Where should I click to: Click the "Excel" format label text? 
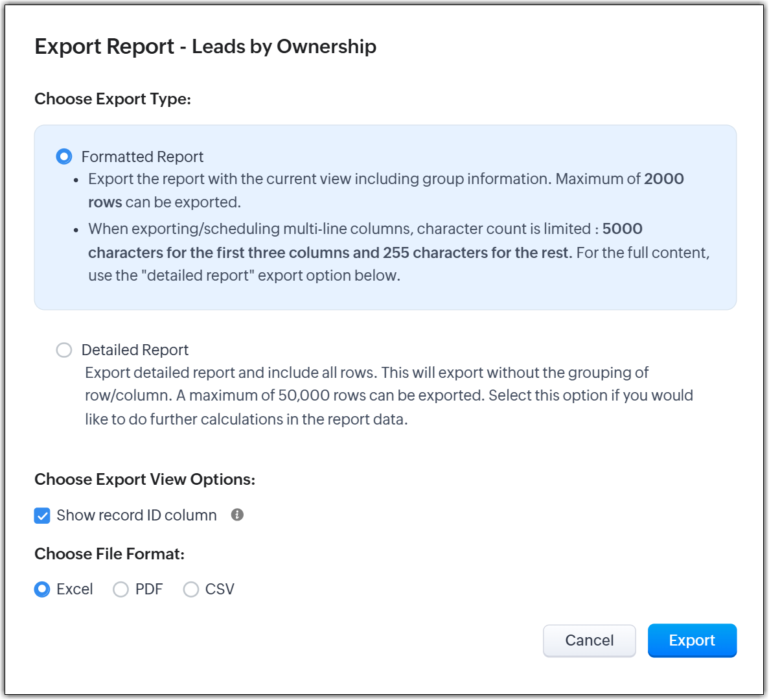pos(75,589)
